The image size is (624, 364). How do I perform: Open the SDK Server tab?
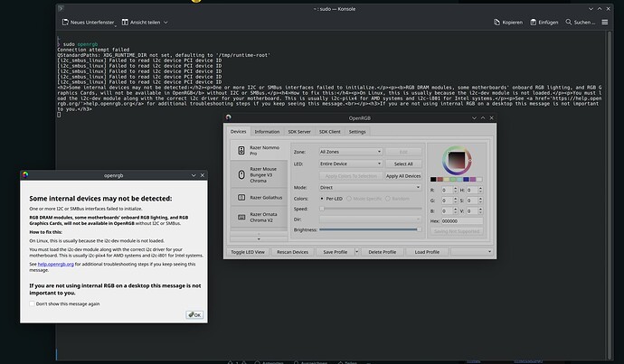pos(299,132)
